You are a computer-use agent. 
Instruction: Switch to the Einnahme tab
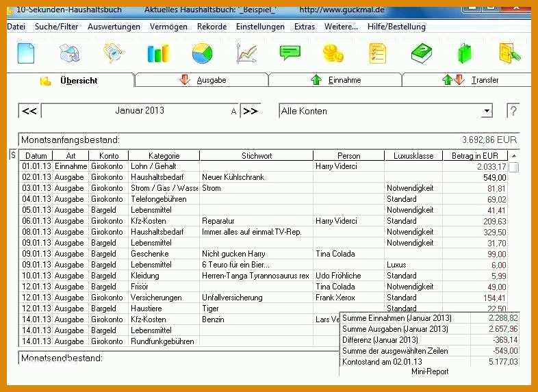tap(335, 80)
